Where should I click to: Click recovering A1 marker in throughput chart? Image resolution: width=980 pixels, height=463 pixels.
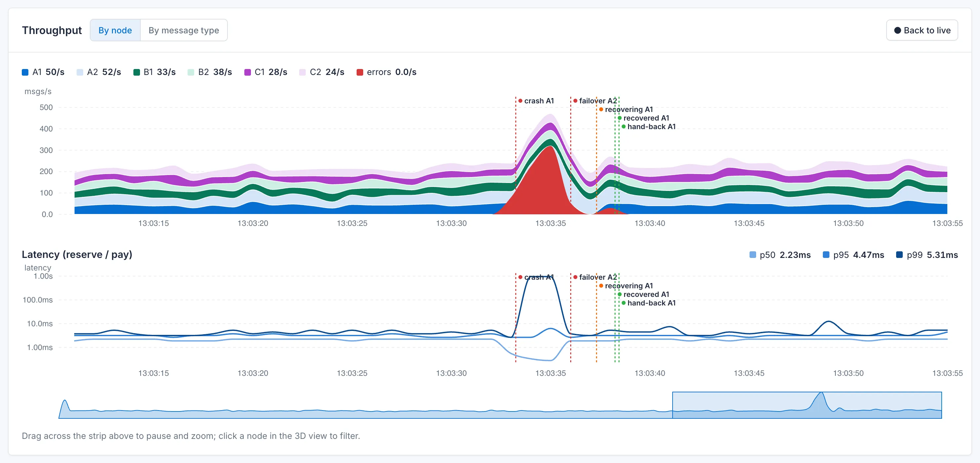[626, 110]
